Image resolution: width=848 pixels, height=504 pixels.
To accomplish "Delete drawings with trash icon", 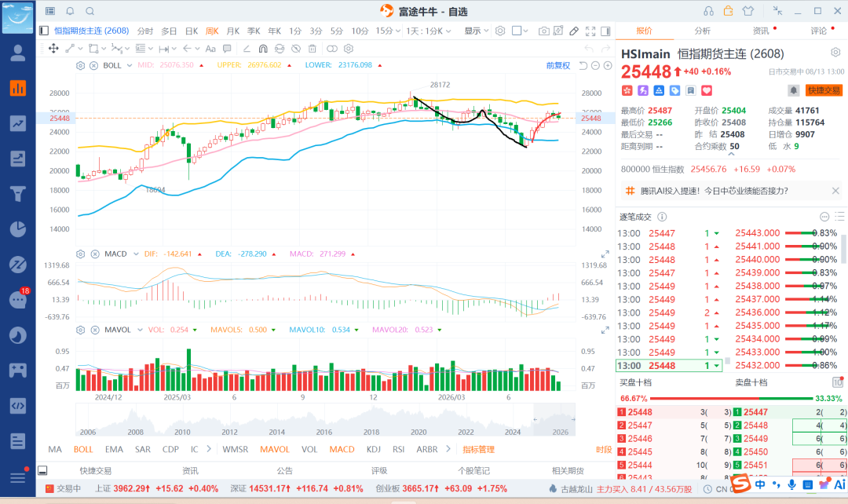I will [x=312, y=49].
